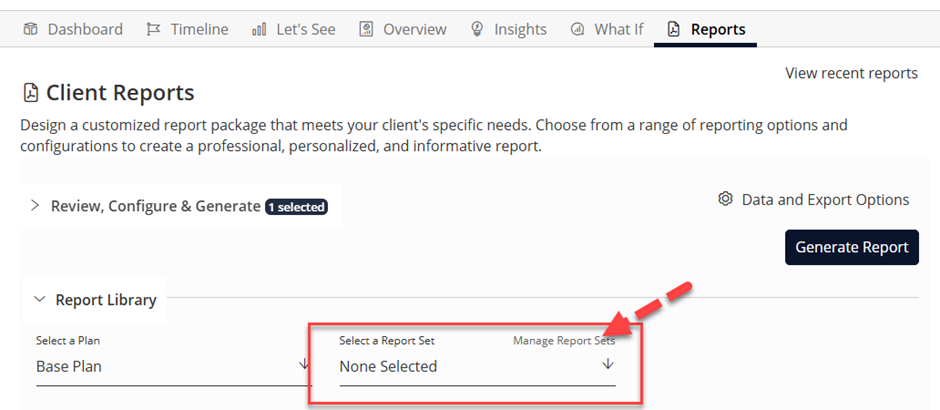Click the Manage Report Sets link
Image resolution: width=940 pixels, height=410 pixels.
(564, 340)
